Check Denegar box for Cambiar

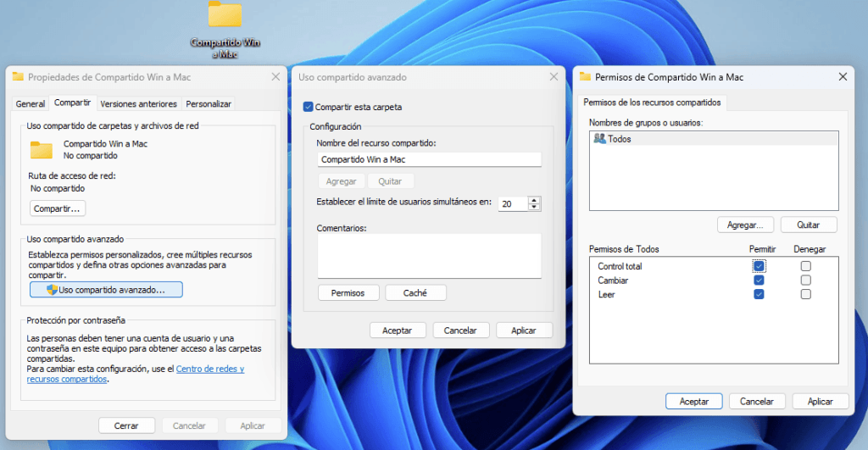point(805,281)
